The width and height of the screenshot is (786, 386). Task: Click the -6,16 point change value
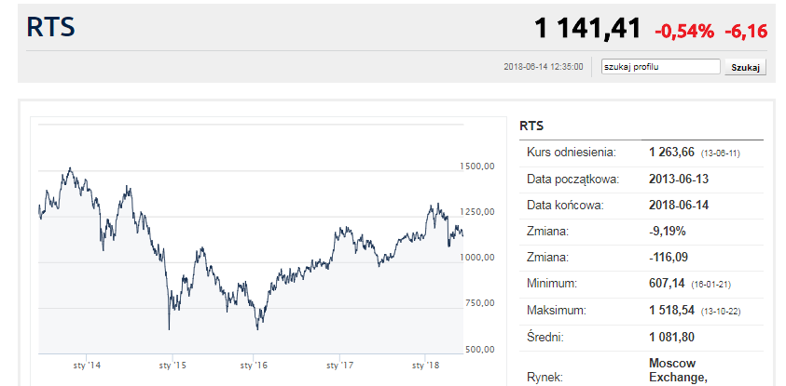click(x=746, y=32)
